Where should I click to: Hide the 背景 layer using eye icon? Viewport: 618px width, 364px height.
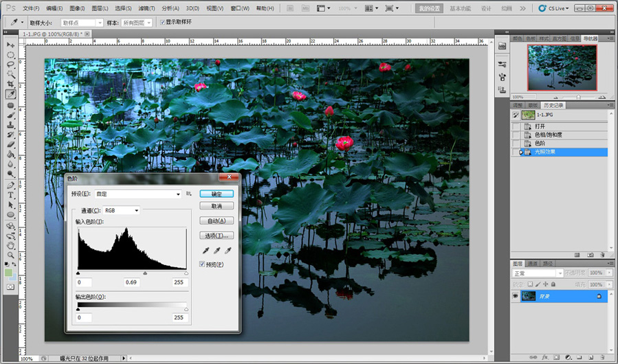[x=516, y=295]
